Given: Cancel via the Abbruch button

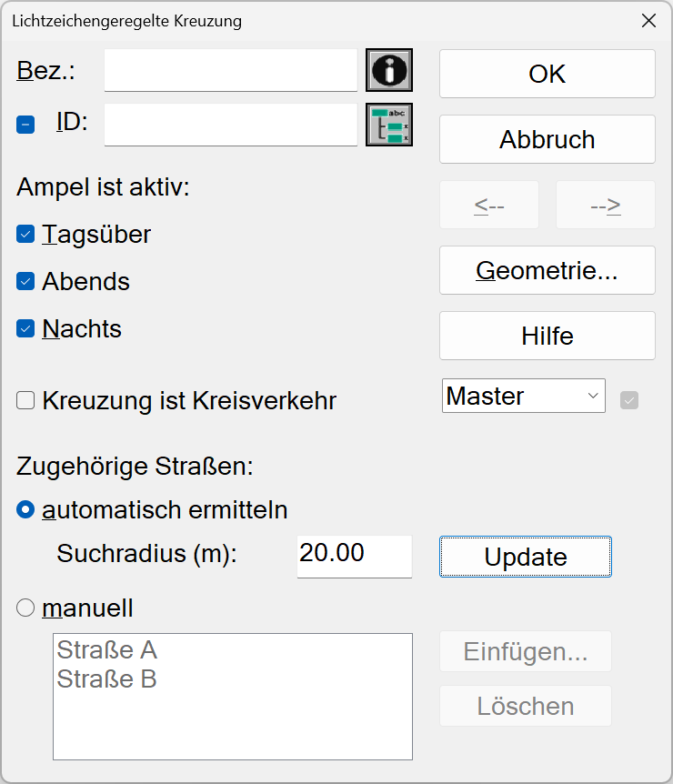Looking at the screenshot, I should click(x=547, y=139).
